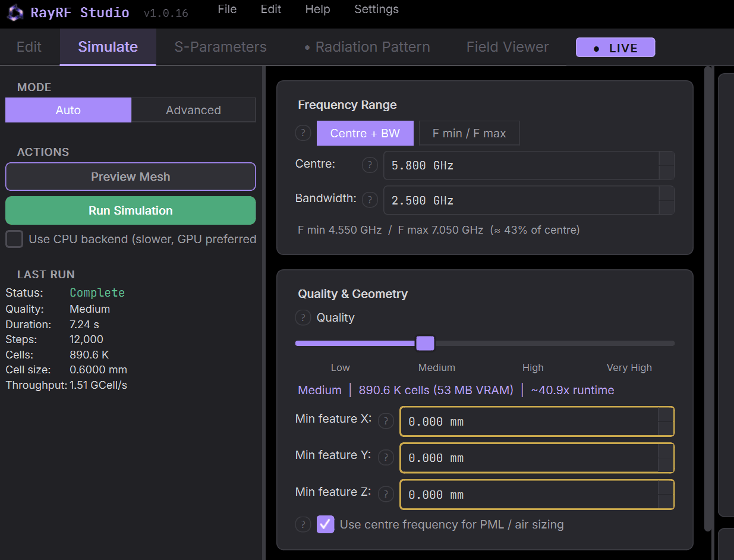Click the 0.6000 mm cell size value
The height and width of the screenshot is (560, 734).
tap(98, 370)
